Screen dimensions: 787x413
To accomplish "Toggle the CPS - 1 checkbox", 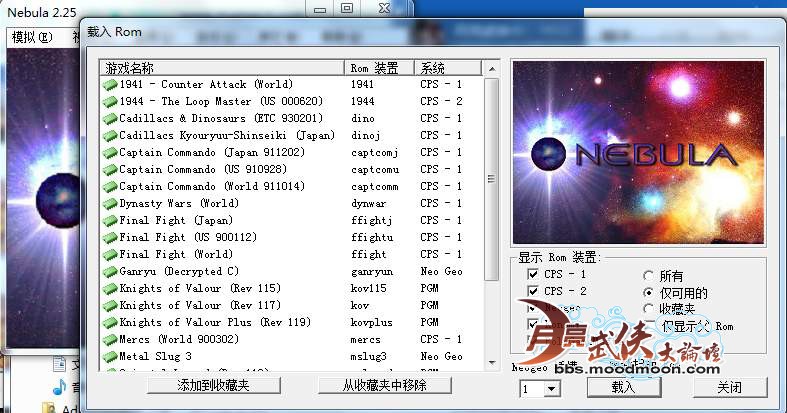I will click(x=533, y=274).
